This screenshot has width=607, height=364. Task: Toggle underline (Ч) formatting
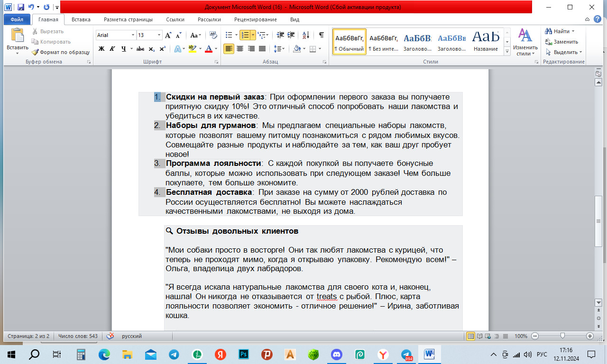124,49
